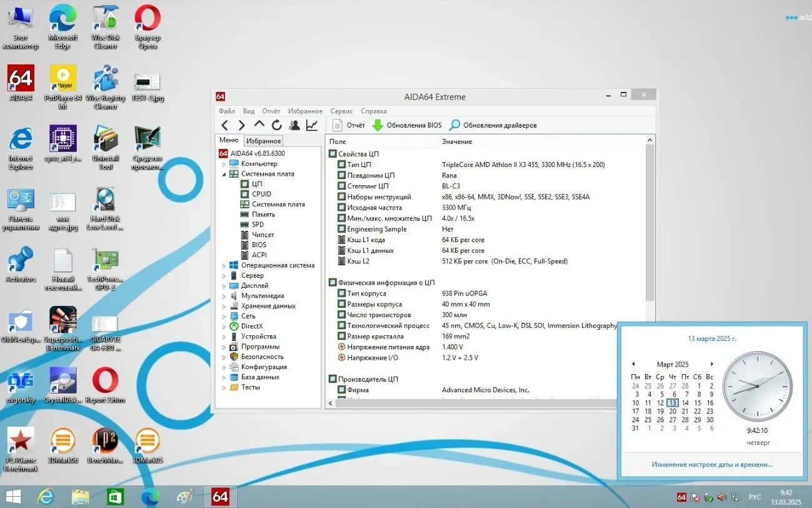Open date and time settings link
Image resolution: width=812 pixels, height=508 pixels.
click(x=711, y=464)
